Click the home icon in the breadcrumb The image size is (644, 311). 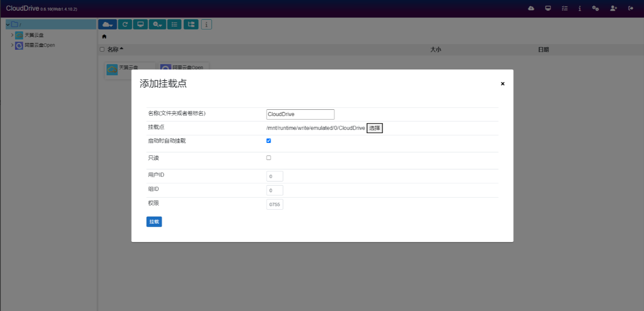(104, 36)
